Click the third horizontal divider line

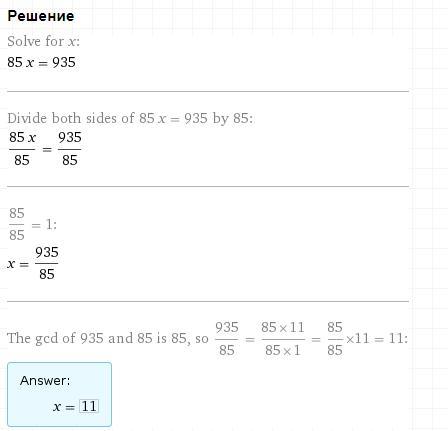(208, 301)
